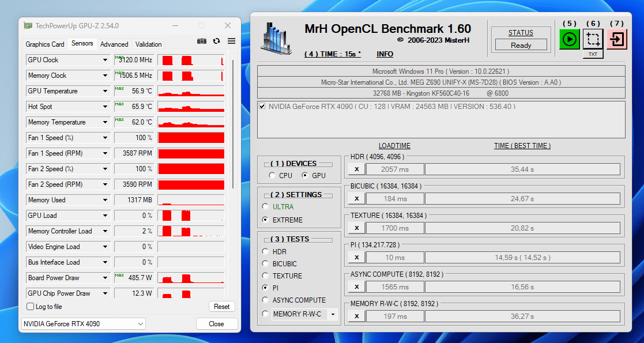644x343 pixels.
Task: Click the TXT export button under screenshot icon
Action: 593,54
